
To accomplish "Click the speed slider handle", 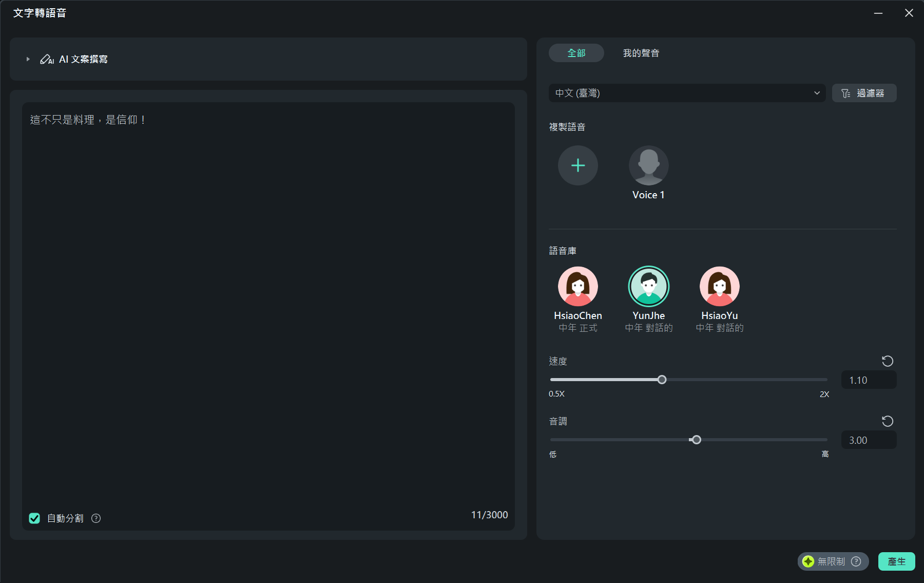I will 662,380.
